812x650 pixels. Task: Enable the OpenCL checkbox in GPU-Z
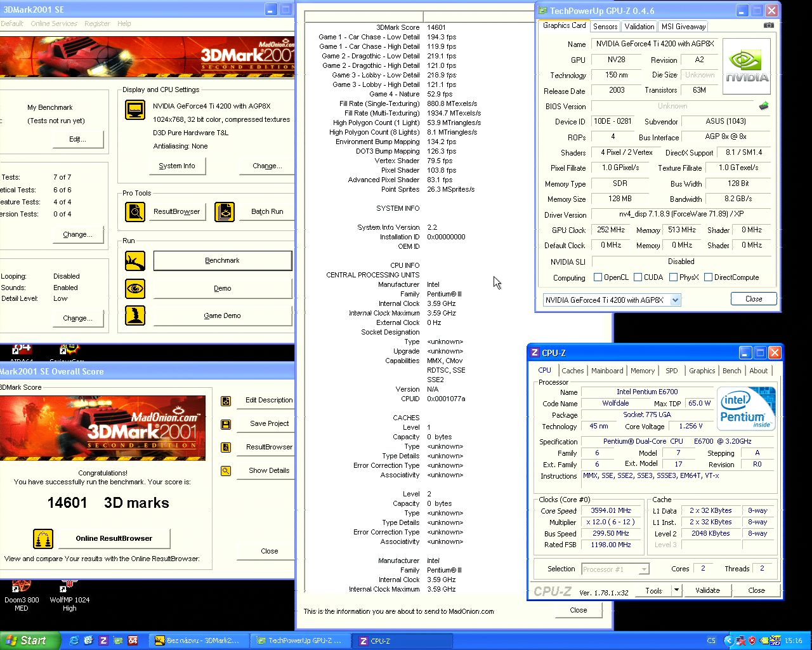598,277
